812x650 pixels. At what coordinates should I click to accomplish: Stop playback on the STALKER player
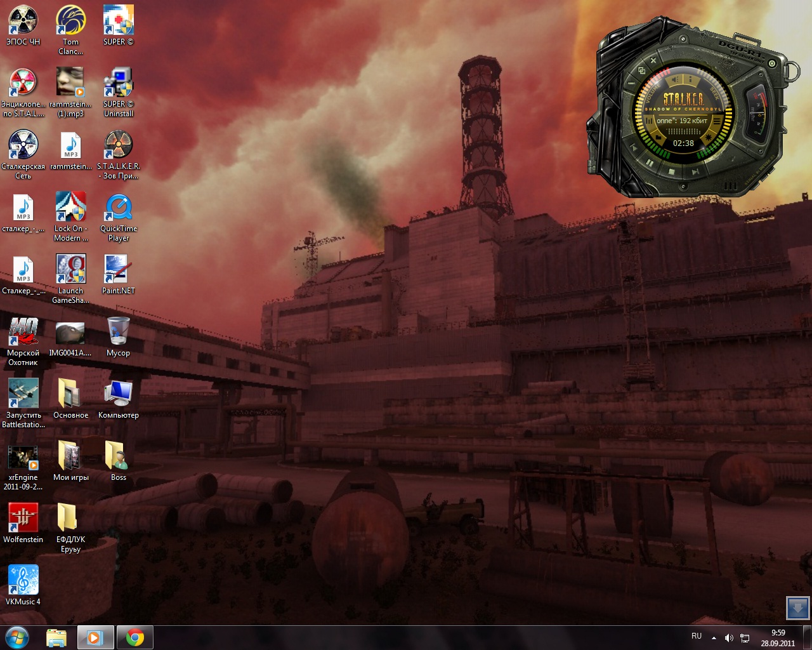tap(671, 171)
